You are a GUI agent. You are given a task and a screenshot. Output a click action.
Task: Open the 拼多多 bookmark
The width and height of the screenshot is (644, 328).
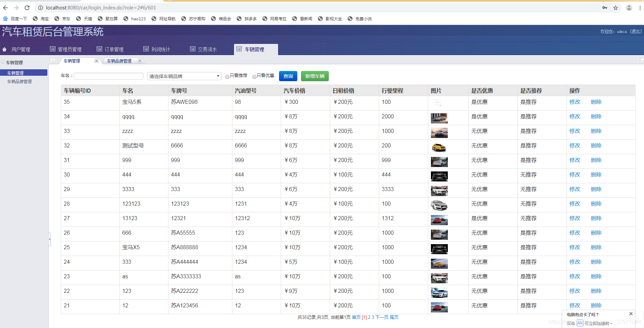247,19
